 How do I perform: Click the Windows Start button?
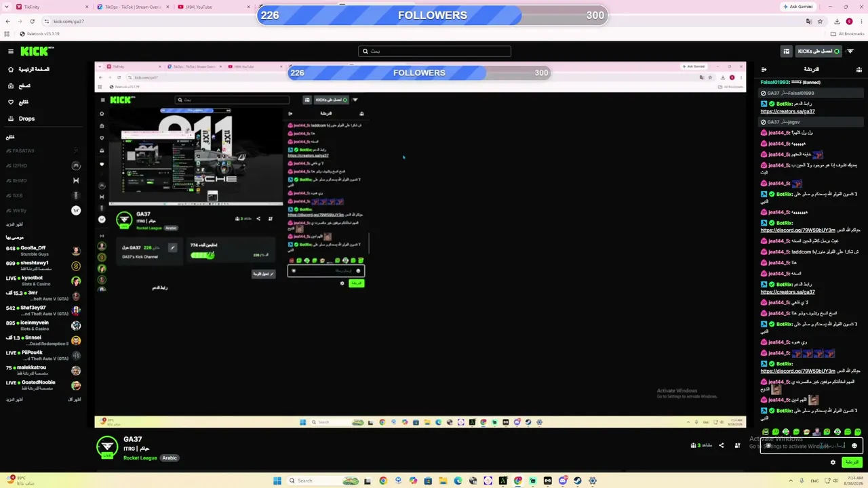pos(277,481)
